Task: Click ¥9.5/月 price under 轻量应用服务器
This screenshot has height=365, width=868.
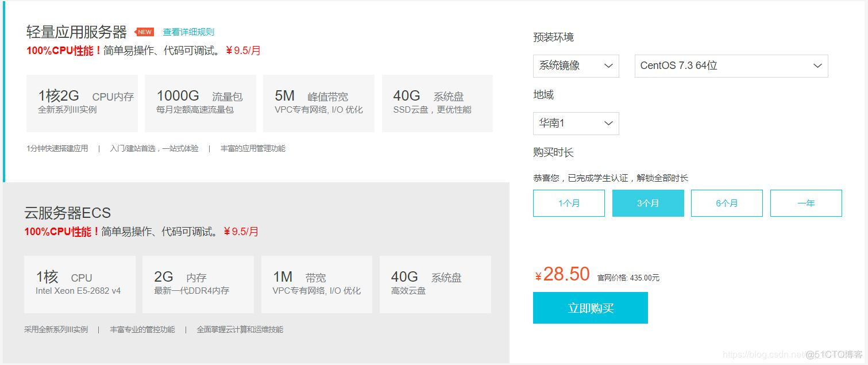Action: [x=243, y=51]
